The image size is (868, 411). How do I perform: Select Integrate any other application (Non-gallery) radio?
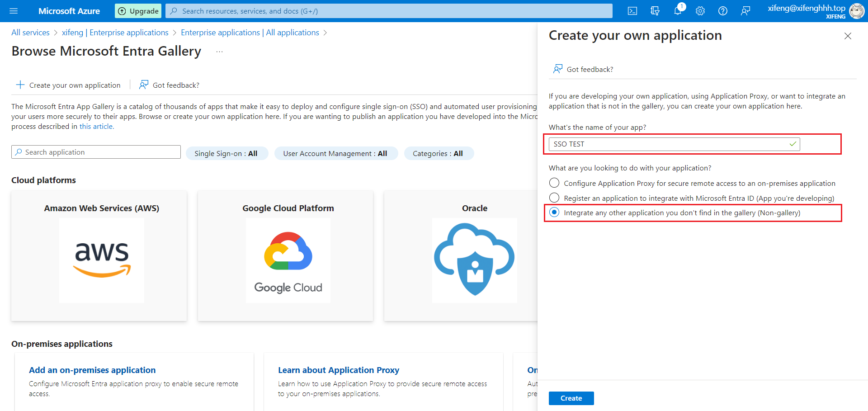(554, 212)
